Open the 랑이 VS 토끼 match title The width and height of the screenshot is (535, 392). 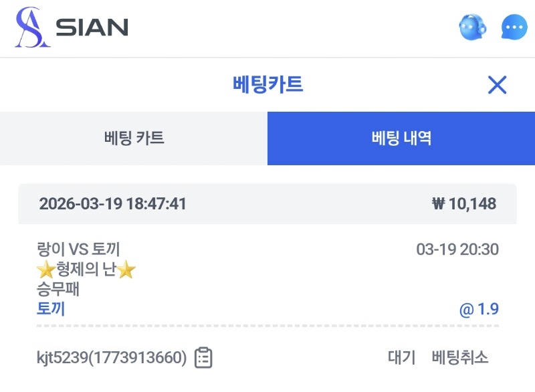pyautogui.click(x=78, y=250)
